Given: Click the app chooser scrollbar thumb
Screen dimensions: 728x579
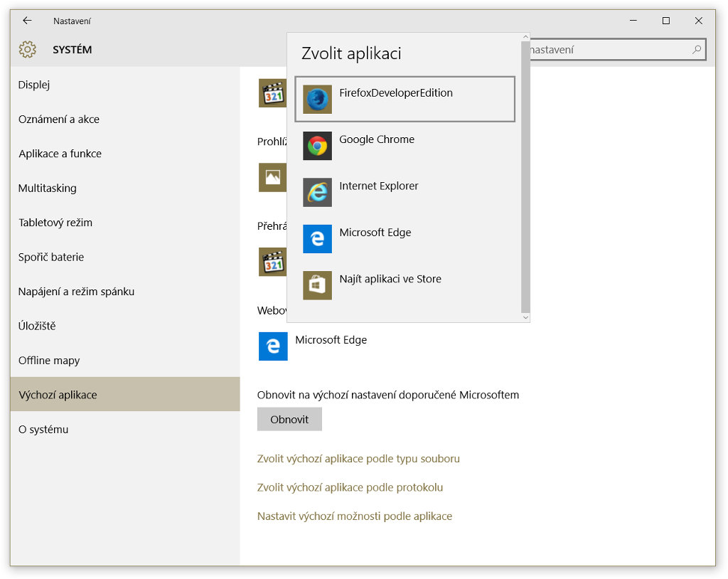Looking at the screenshot, I should pos(525,177).
